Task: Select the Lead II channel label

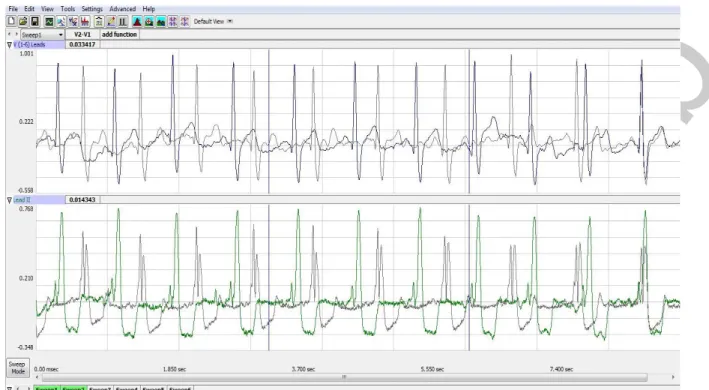Action: point(39,200)
